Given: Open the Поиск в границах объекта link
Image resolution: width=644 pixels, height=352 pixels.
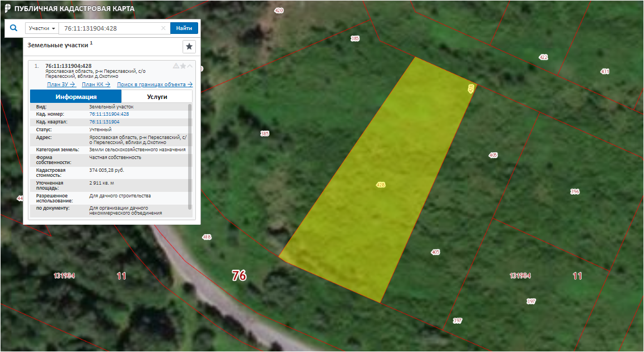Looking at the screenshot, I should (x=155, y=85).
